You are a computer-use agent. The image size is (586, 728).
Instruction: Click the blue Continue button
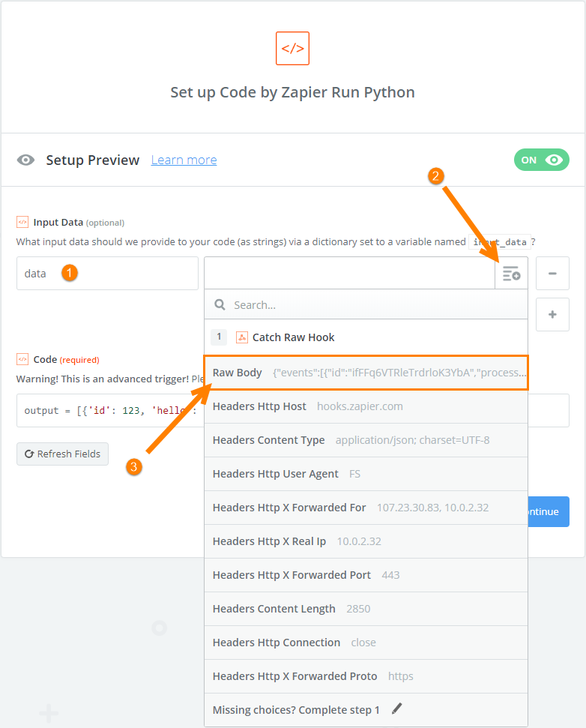coord(549,511)
